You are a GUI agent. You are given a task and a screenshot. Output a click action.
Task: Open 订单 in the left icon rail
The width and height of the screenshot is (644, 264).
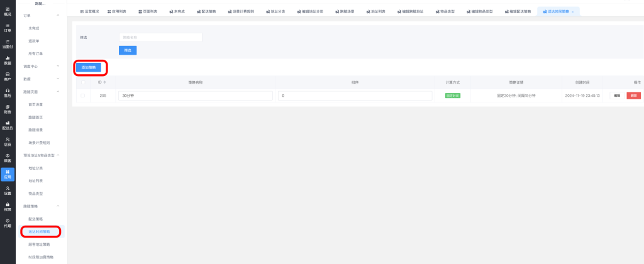click(8, 27)
